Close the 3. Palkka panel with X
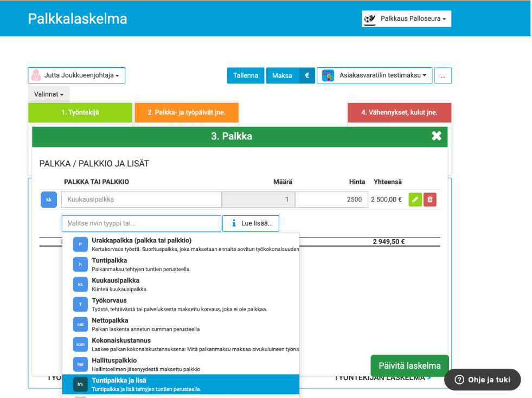The height and width of the screenshot is (398, 532). [x=436, y=136]
